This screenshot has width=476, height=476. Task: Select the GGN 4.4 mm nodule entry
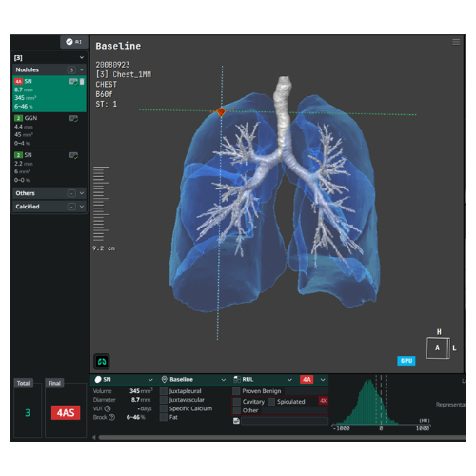coord(50,130)
